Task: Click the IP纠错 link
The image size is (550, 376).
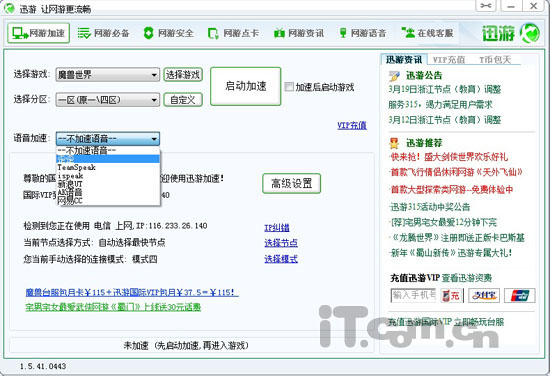Action: (277, 228)
